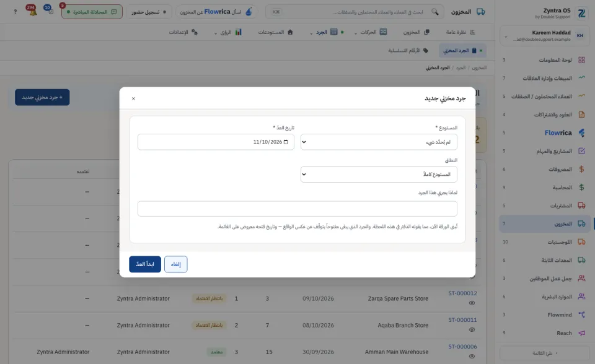Click Aqaba Branch Store cell
This screenshot has width=595, height=364.
pyautogui.click(x=403, y=326)
